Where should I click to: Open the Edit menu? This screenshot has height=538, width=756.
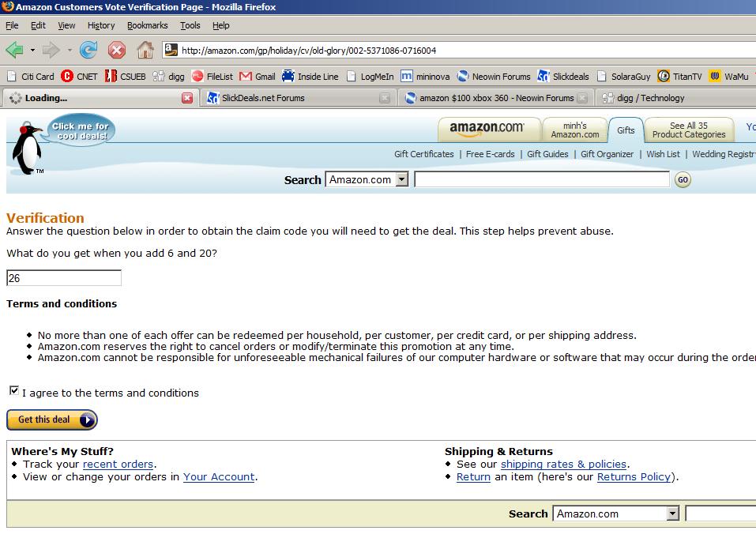point(38,25)
